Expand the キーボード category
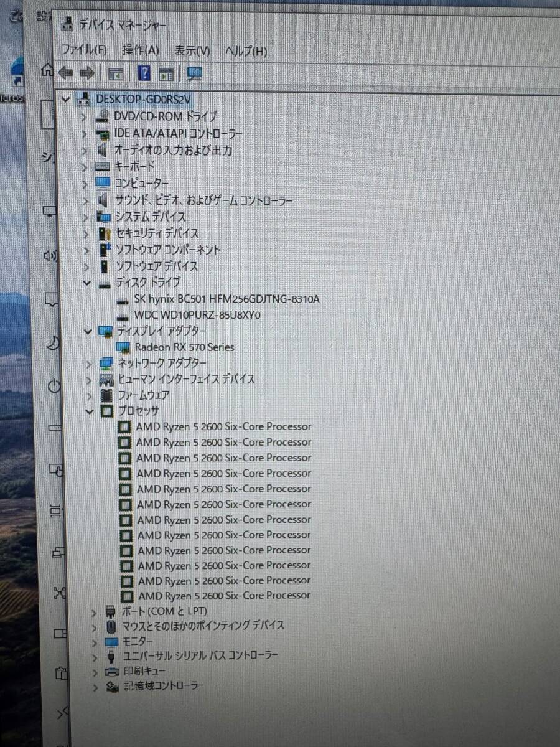The height and width of the screenshot is (747, 560). (84, 167)
